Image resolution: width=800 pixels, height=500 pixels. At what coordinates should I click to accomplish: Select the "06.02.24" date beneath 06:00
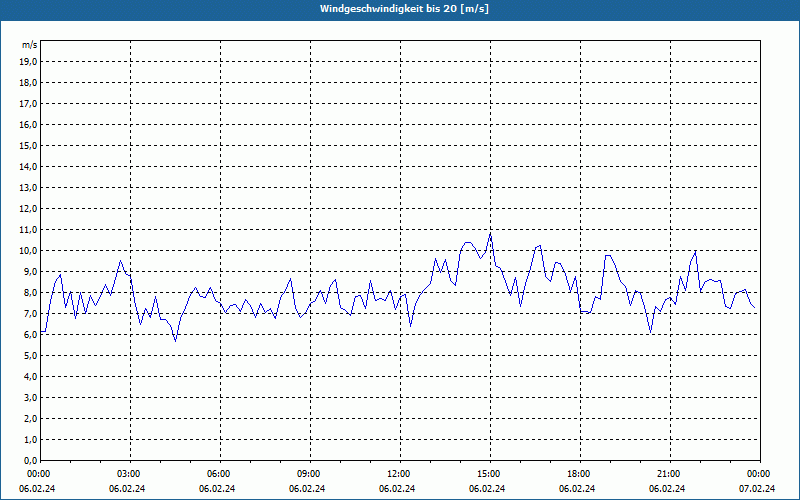[x=217, y=489]
